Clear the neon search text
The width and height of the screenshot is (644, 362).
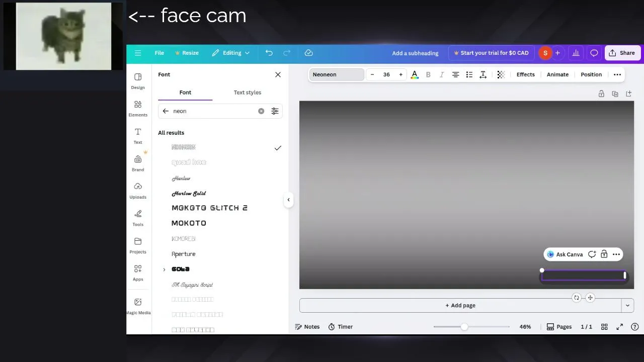pos(261,111)
